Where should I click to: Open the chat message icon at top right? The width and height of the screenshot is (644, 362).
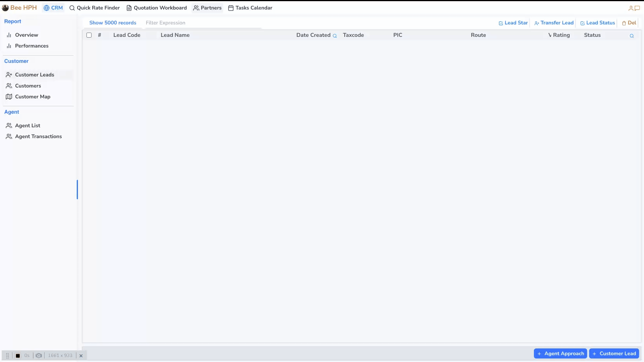click(x=637, y=8)
